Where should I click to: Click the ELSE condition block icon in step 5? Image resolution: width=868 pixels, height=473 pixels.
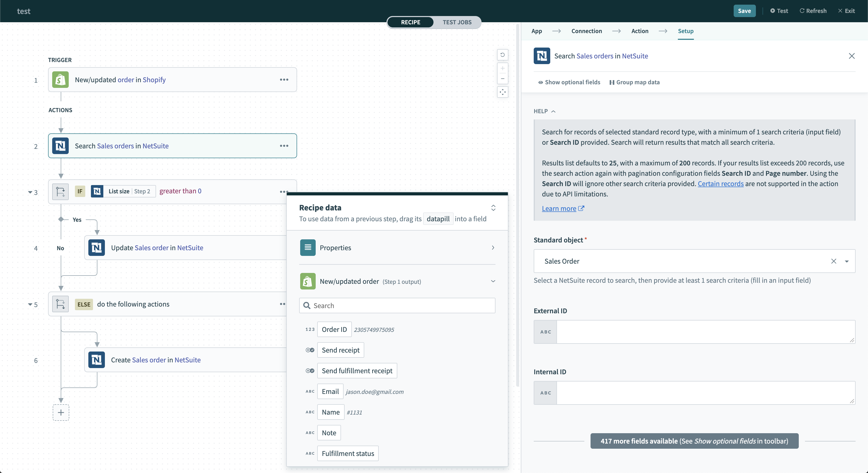[60, 303]
